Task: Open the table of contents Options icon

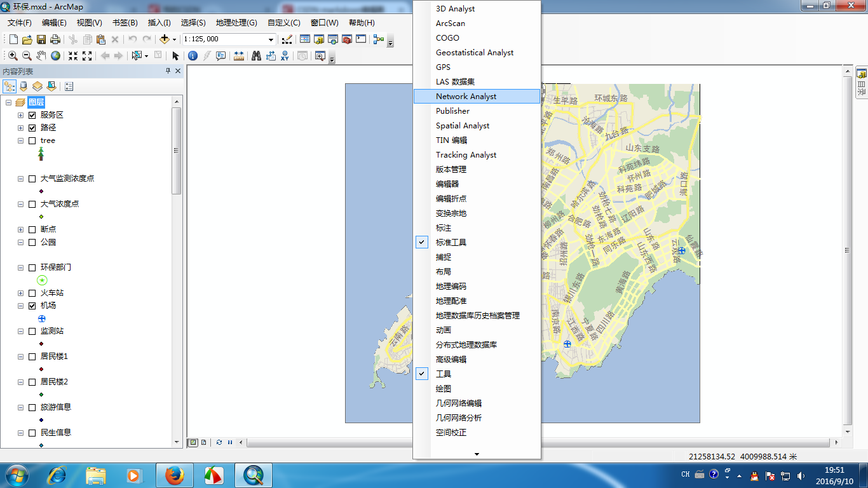Action: (x=69, y=86)
